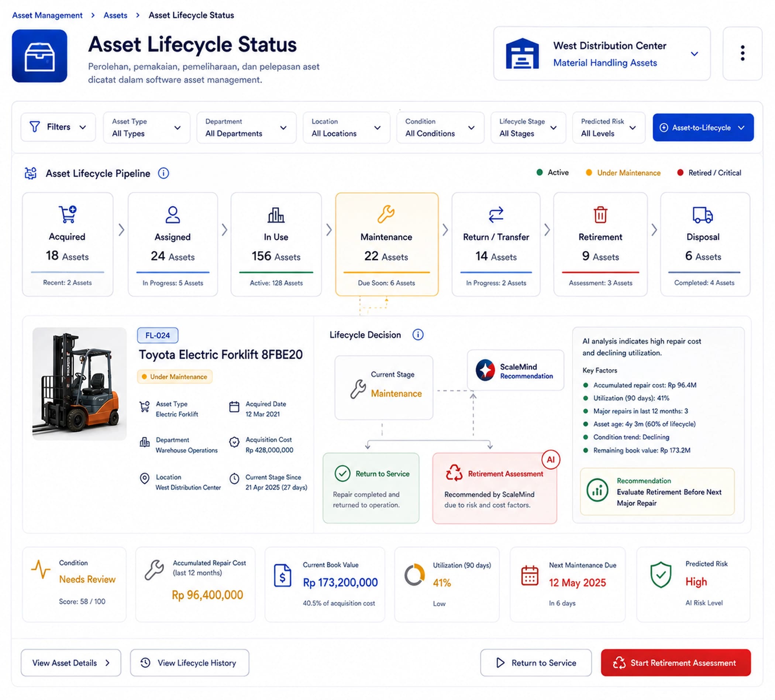Screen dimensions: 775x700
Task: Go to Assets breadcrumb link
Action: click(115, 16)
